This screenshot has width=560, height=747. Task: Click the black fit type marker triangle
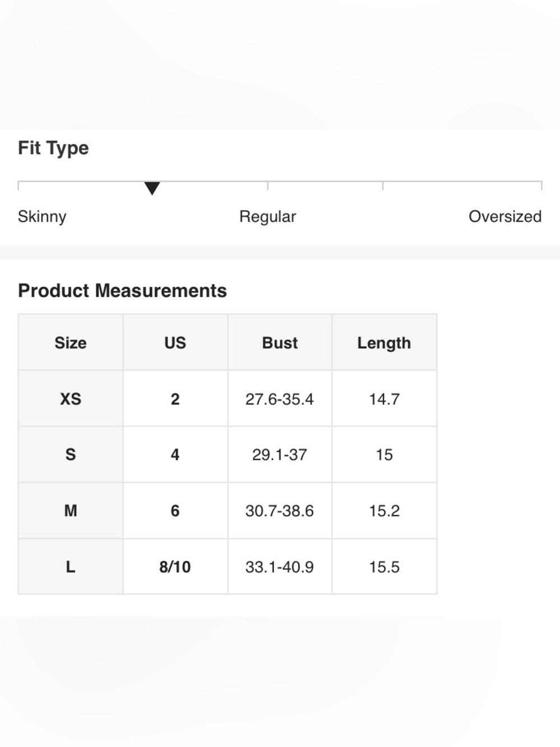[x=152, y=188]
